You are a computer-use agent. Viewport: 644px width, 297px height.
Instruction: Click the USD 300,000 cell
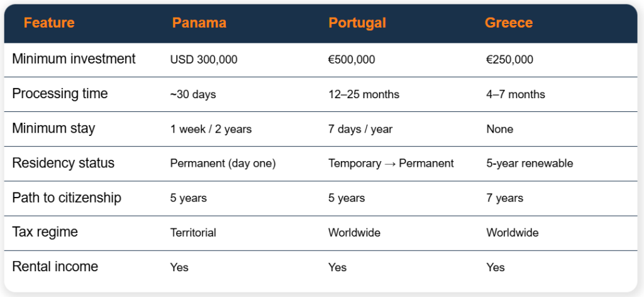point(204,60)
